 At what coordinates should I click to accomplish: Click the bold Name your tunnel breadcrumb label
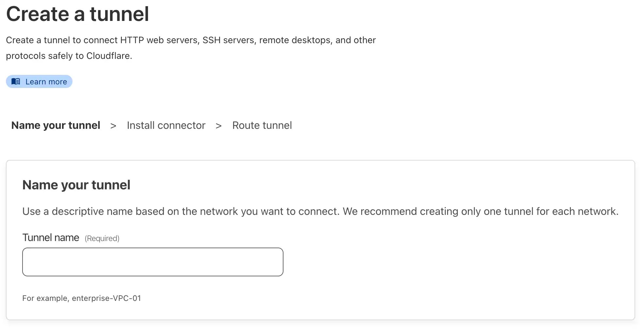click(x=56, y=125)
